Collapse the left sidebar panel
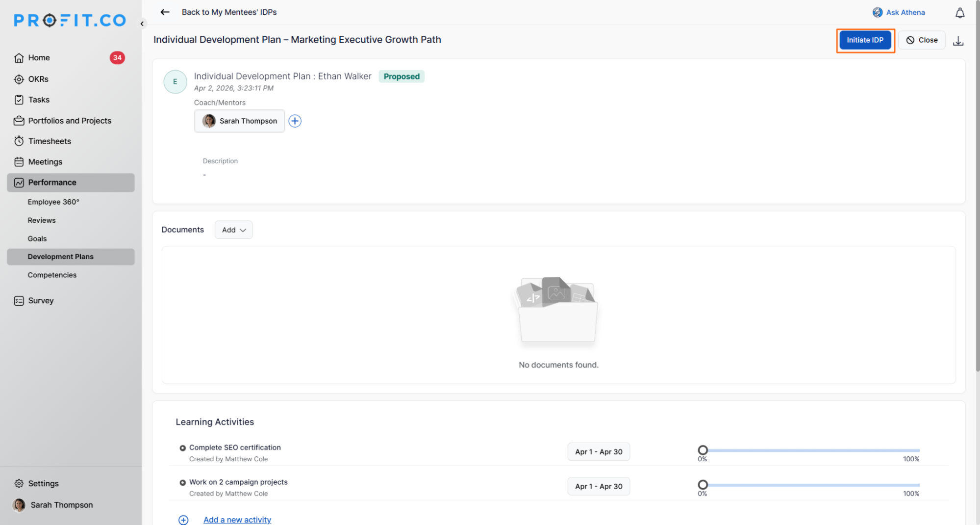 pos(142,24)
